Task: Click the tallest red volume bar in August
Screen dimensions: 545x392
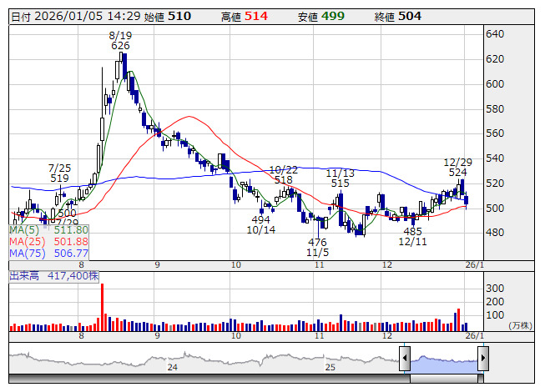Action: tap(102, 306)
